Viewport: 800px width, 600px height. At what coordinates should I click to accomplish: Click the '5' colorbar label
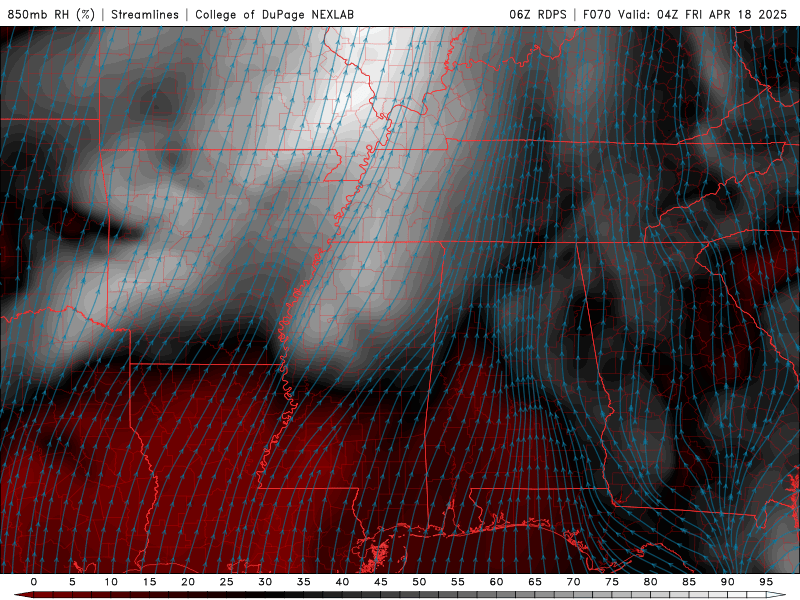pos(72,582)
